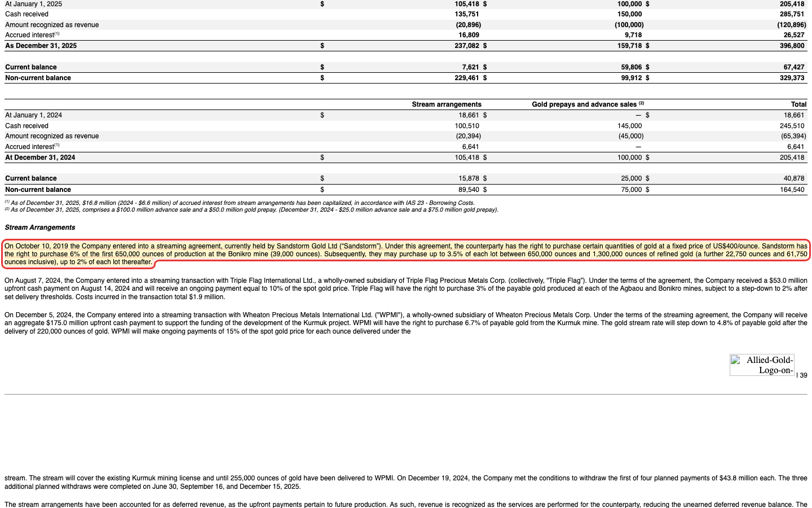Click the 2024 Amount recognized as revenue label
Image resolution: width=812 pixels, height=508 pixels.
pos(52,136)
